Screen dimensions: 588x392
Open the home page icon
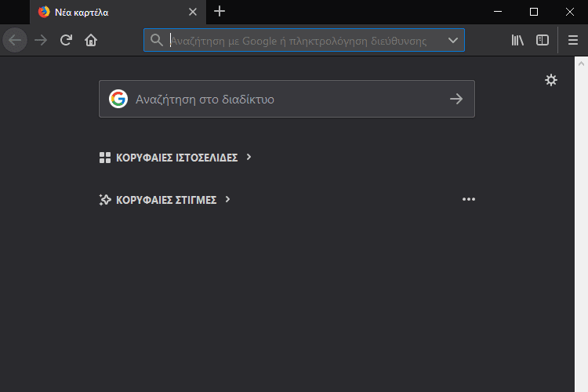[91, 40]
